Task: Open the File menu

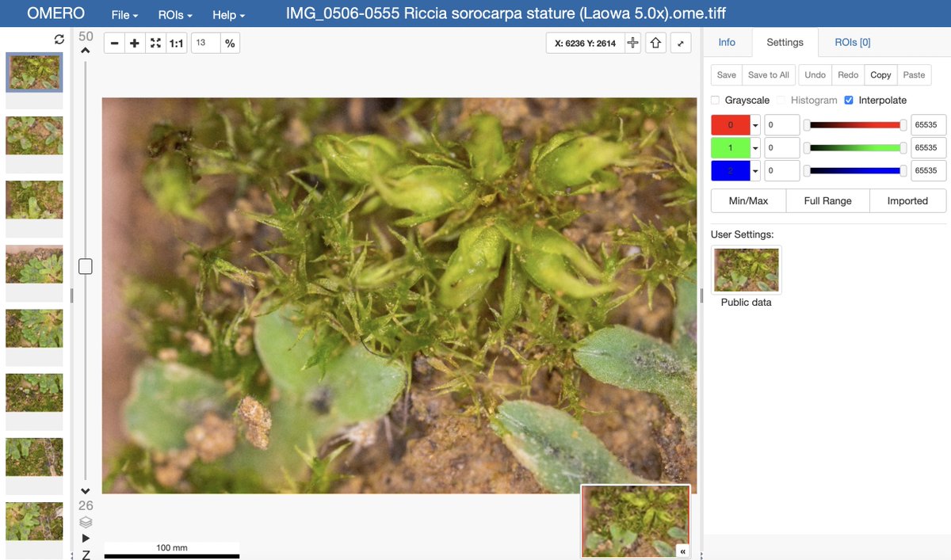Action: pyautogui.click(x=124, y=15)
